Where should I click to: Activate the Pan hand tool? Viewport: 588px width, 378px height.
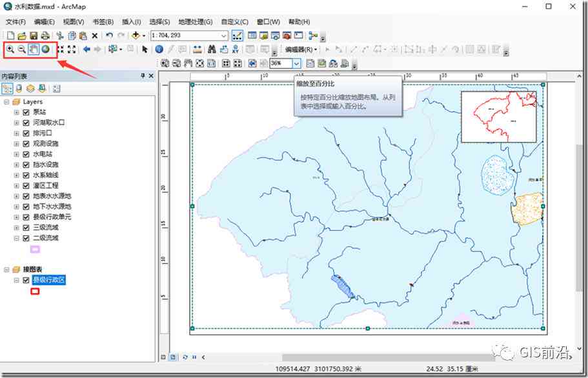34,49
